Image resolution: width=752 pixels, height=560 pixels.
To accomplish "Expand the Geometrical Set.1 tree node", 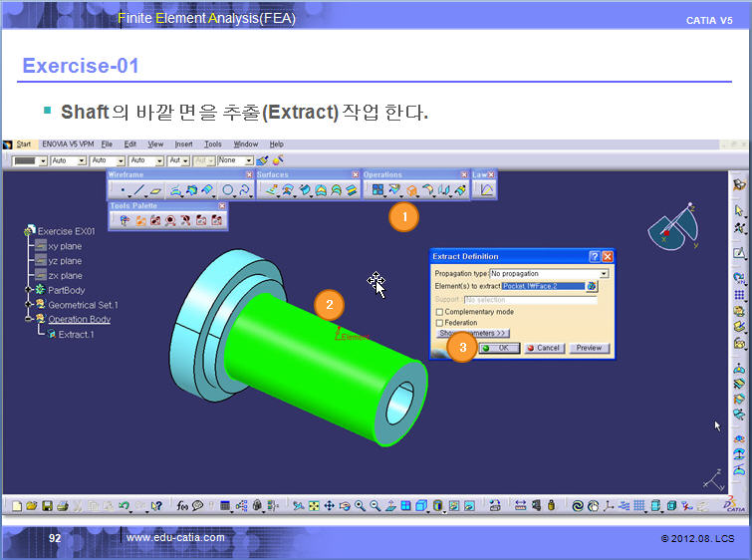I will [x=28, y=305].
